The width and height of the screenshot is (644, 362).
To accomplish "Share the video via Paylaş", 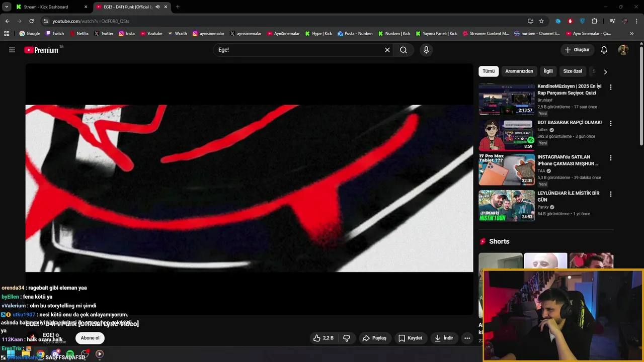I will (x=374, y=338).
